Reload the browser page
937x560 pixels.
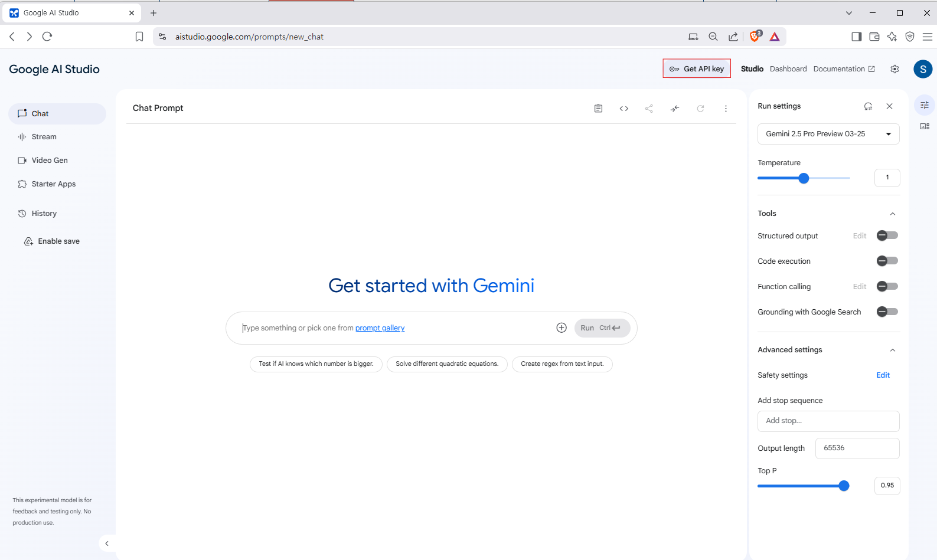(47, 37)
